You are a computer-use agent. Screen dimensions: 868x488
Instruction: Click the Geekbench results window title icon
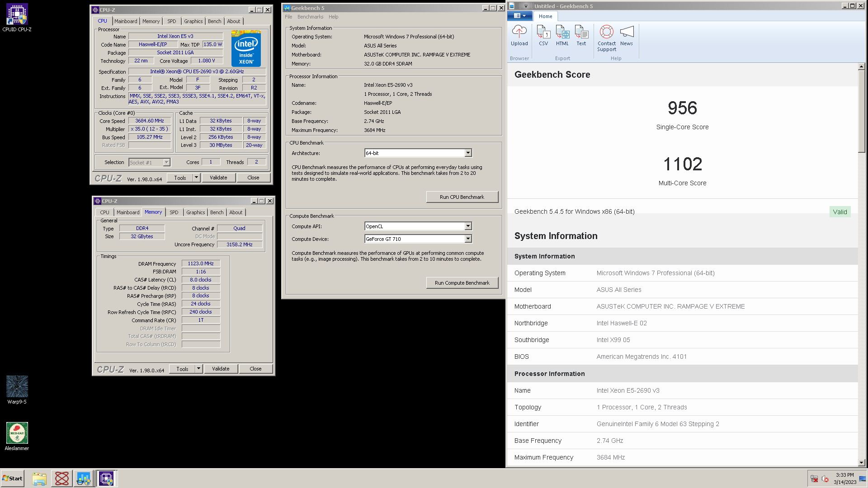click(x=512, y=6)
